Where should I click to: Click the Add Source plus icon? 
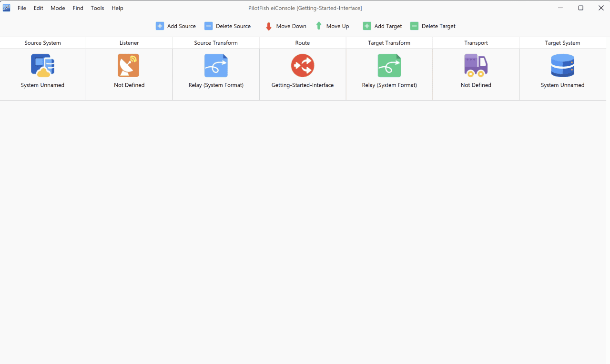pos(160,26)
